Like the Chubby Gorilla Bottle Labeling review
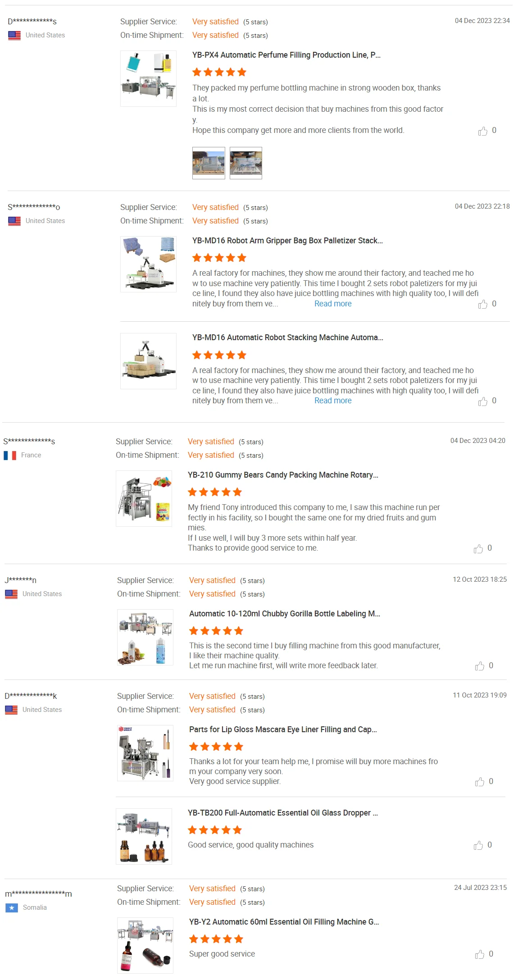518x980 pixels. (480, 666)
